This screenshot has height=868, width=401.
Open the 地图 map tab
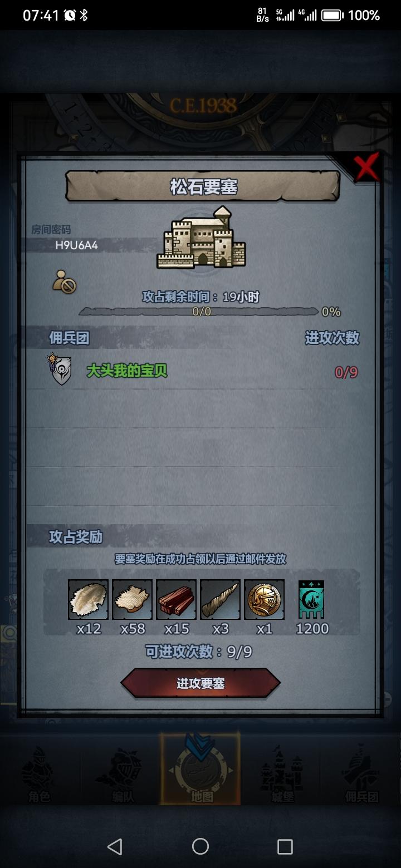pos(200,769)
